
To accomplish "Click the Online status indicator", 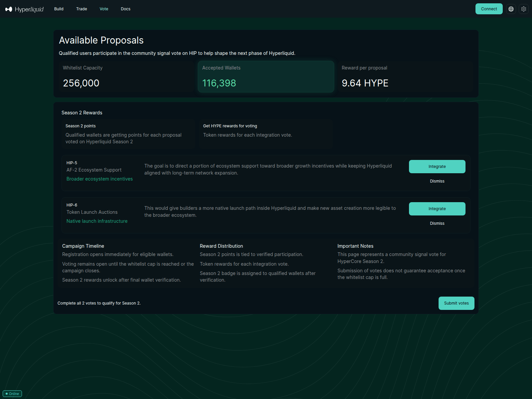I will (12, 394).
